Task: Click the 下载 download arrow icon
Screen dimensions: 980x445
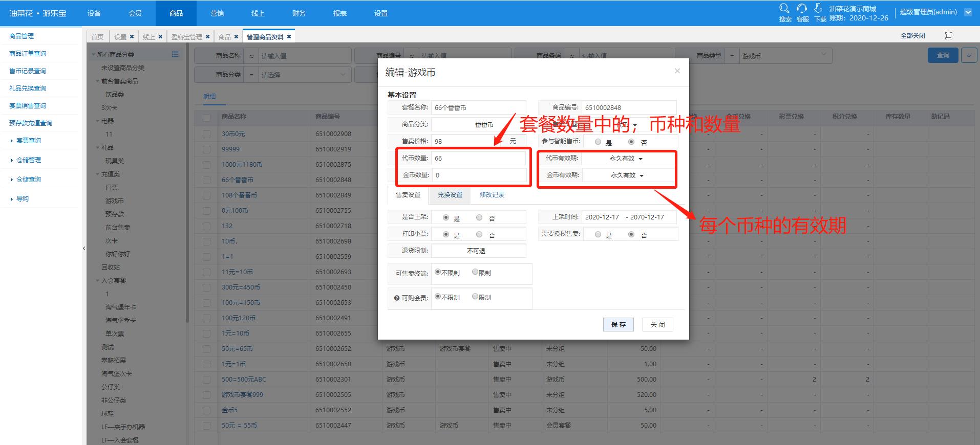Action: (x=818, y=8)
